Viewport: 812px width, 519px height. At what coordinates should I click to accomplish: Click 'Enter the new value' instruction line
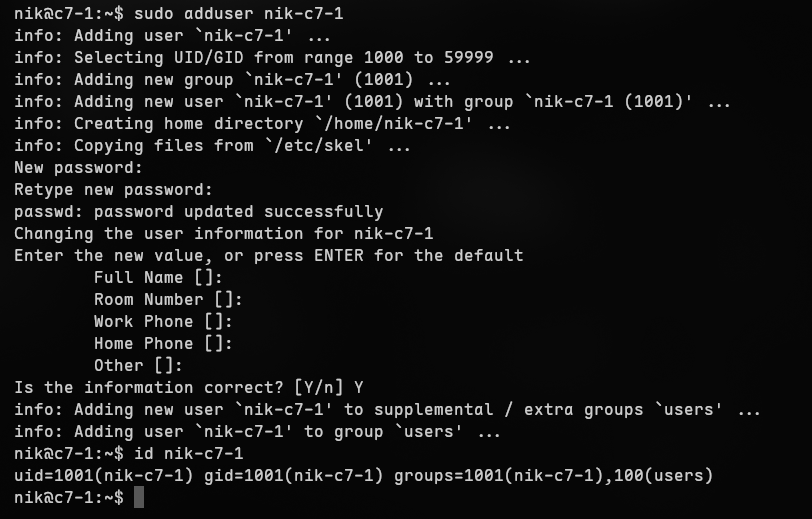coord(268,256)
